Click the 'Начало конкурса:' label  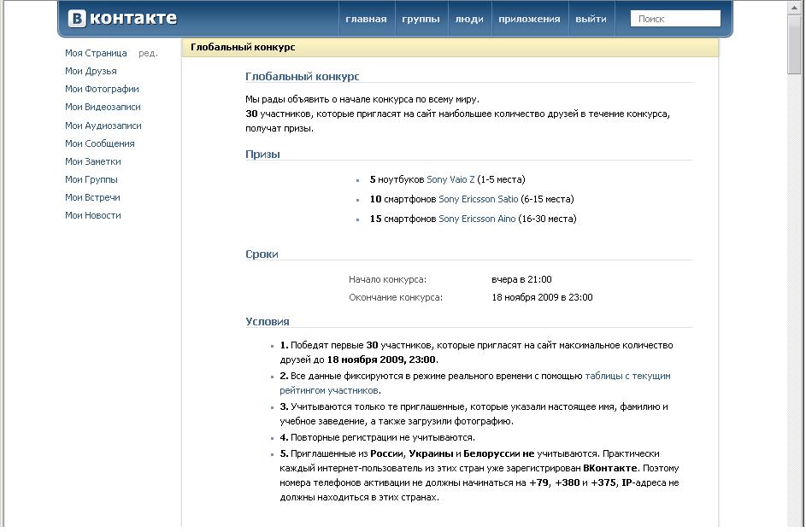pos(387,279)
